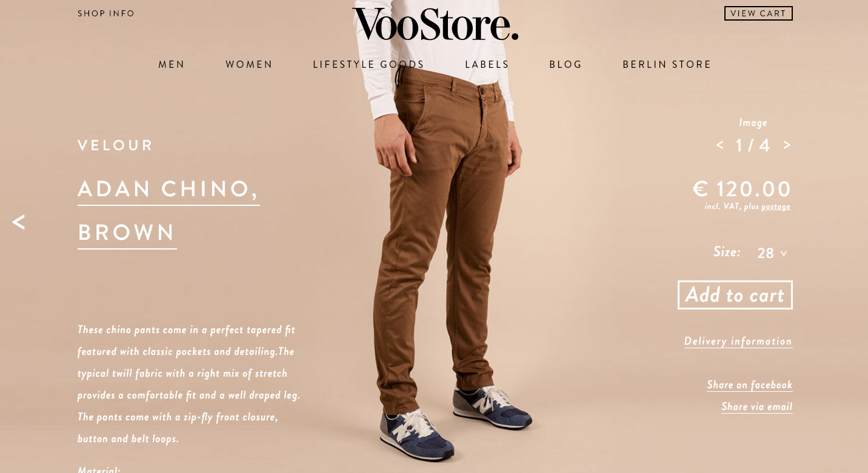
Task: Open the Women menu
Action: click(x=249, y=64)
